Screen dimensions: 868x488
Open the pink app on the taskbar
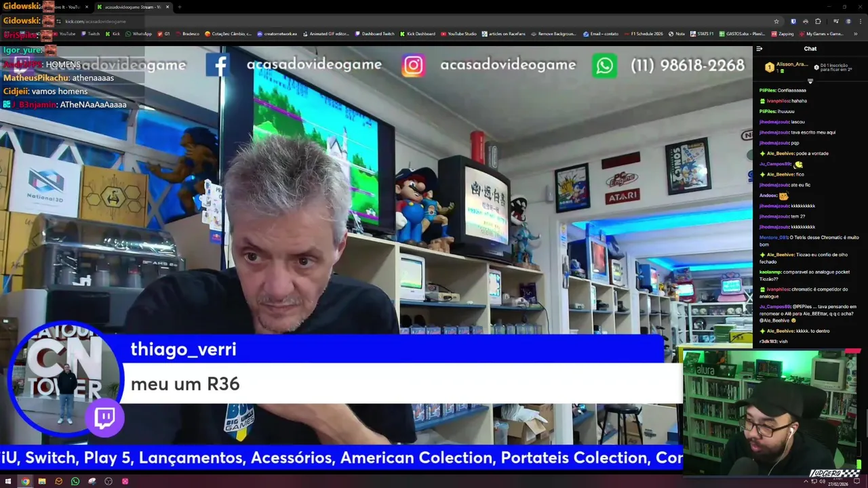click(x=125, y=481)
